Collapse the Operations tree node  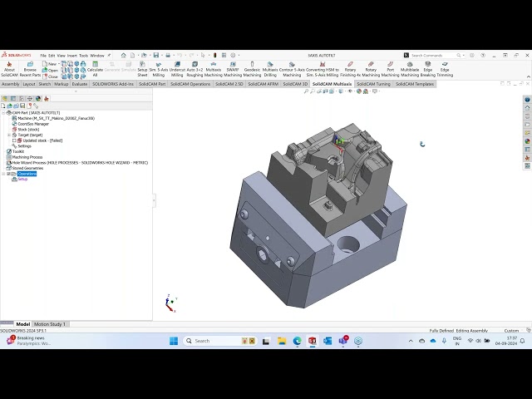point(3,174)
